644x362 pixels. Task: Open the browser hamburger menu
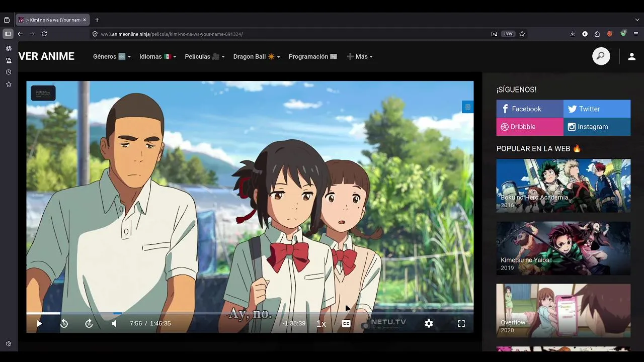pyautogui.click(x=636, y=34)
